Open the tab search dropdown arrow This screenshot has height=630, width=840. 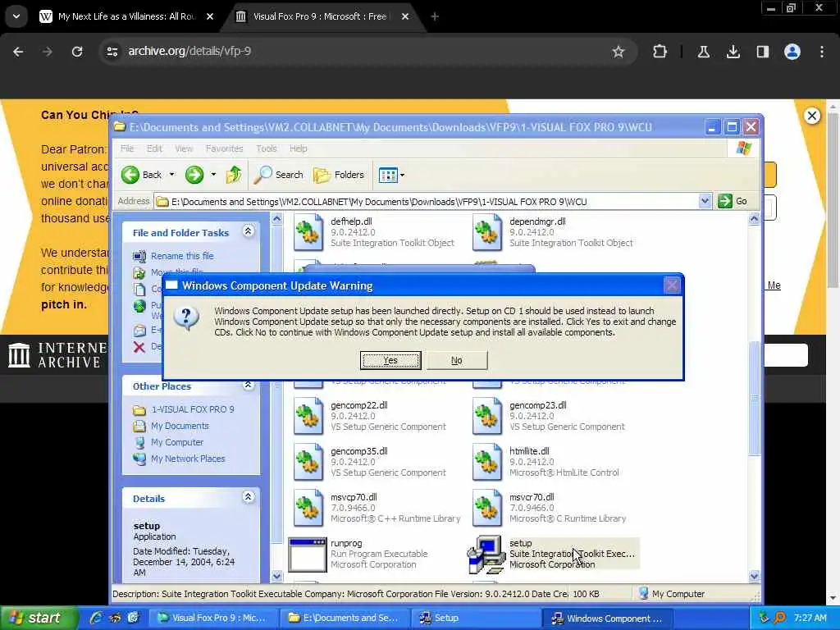pos(16,16)
